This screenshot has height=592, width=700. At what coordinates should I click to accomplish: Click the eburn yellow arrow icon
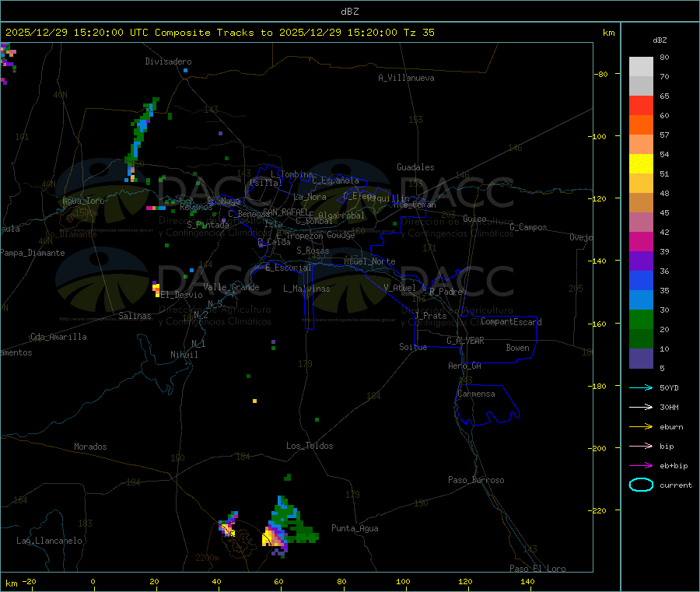641,427
